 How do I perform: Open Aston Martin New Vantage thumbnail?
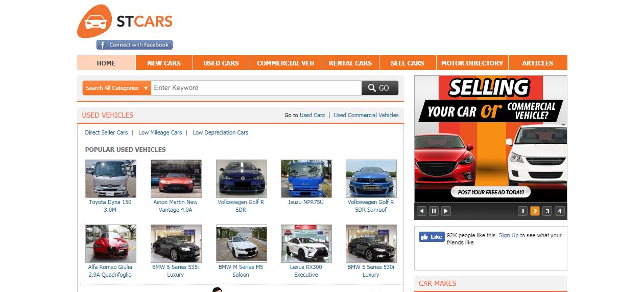[176, 178]
